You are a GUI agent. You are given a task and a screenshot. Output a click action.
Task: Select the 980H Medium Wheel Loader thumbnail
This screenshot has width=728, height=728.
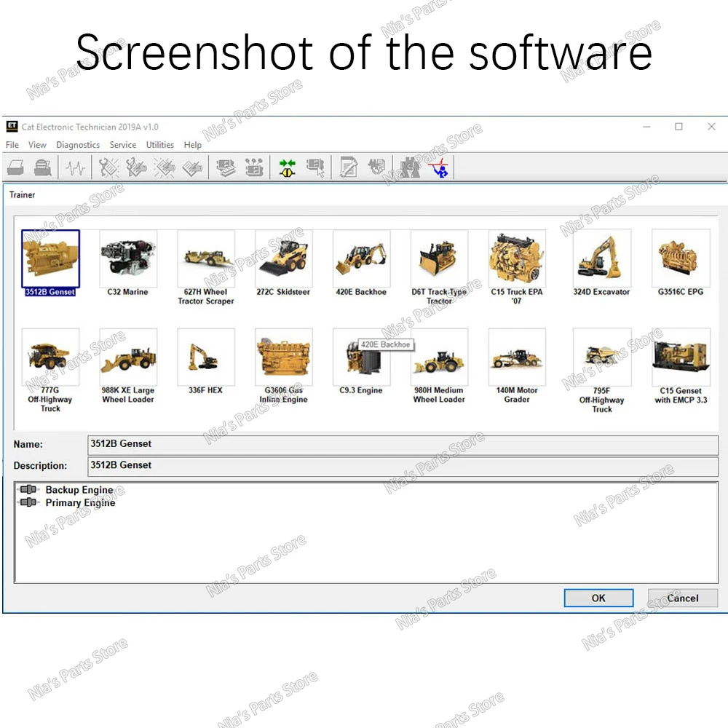tap(439, 357)
